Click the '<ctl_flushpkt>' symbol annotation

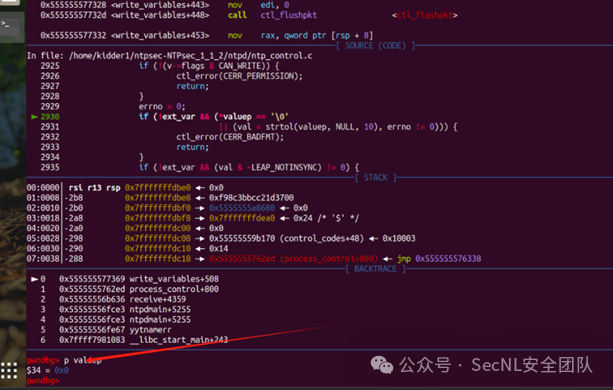point(425,15)
